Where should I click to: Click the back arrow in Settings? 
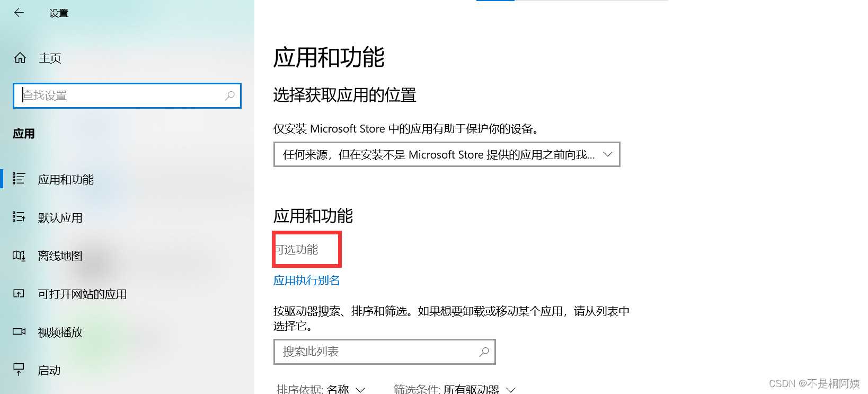(x=19, y=13)
